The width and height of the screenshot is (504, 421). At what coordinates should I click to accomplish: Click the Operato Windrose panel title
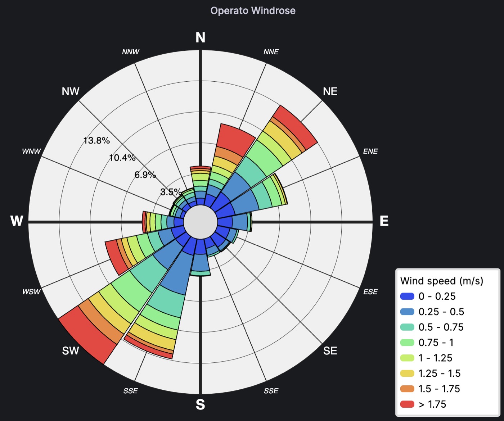(253, 11)
